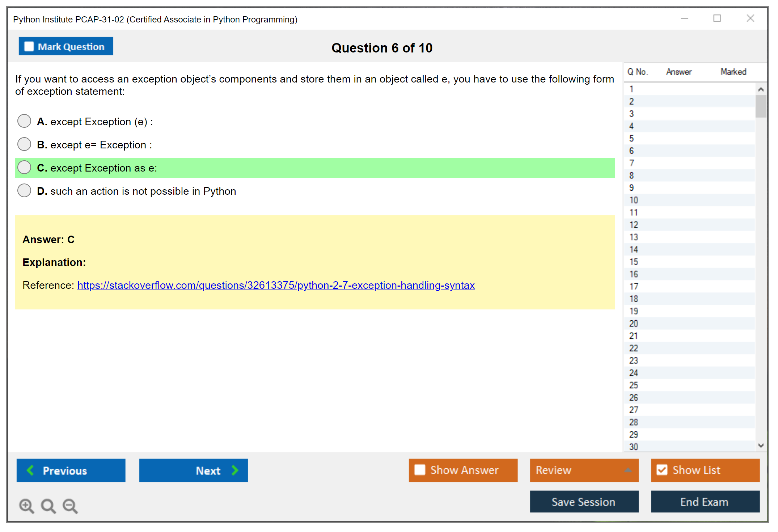Click the left chevron on the Previous button
The height and width of the screenshot is (532, 778).
pyautogui.click(x=30, y=470)
